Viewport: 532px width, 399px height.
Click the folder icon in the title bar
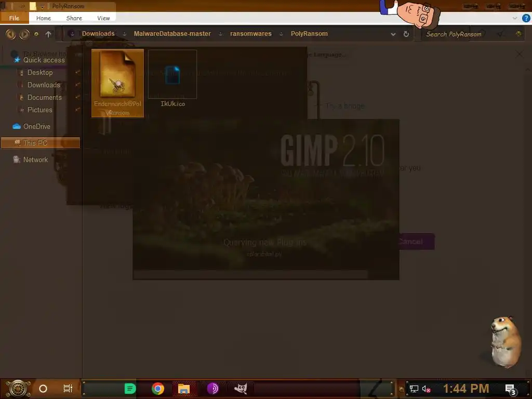33,6
